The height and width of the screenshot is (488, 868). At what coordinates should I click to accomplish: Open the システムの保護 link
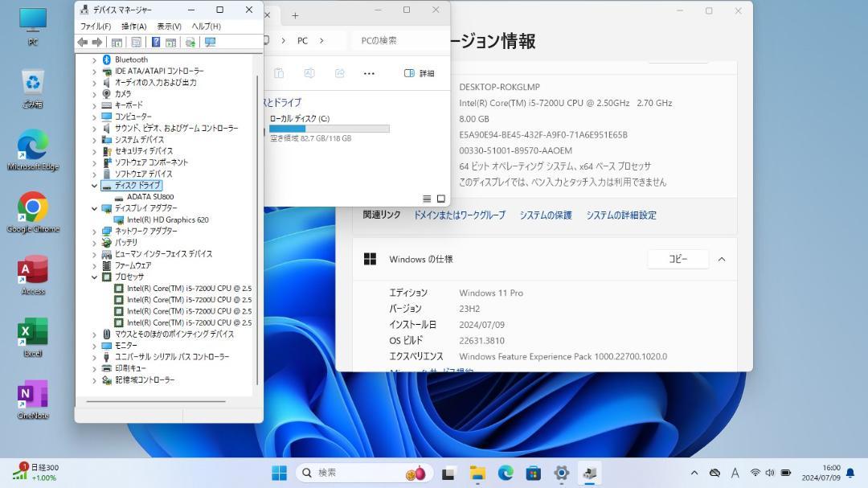pos(545,215)
